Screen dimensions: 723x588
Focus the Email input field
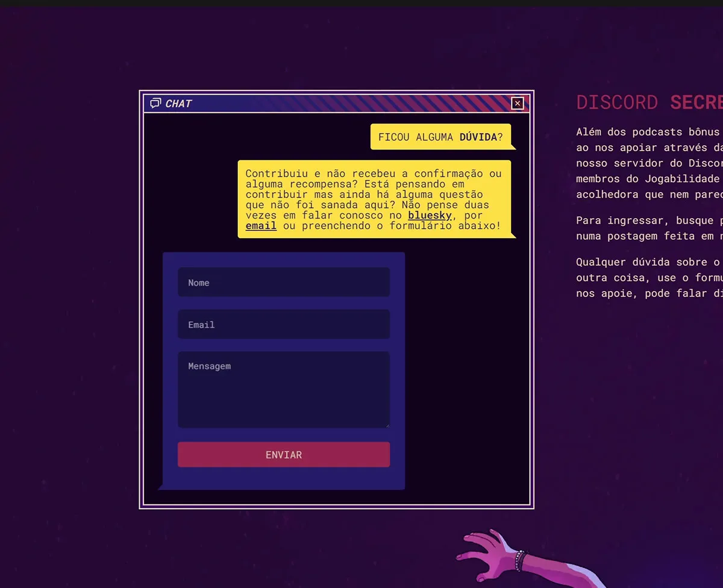[x=284, y=324]
